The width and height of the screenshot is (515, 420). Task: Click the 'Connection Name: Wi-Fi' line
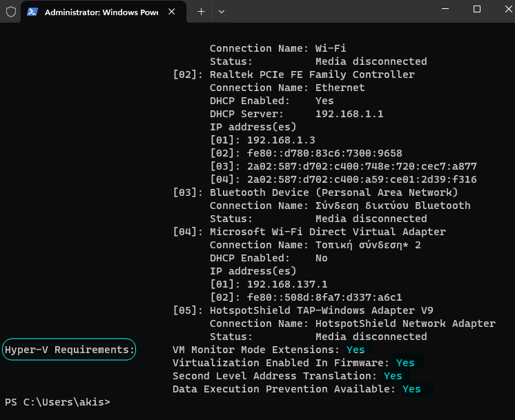click(x=278, y=48)
